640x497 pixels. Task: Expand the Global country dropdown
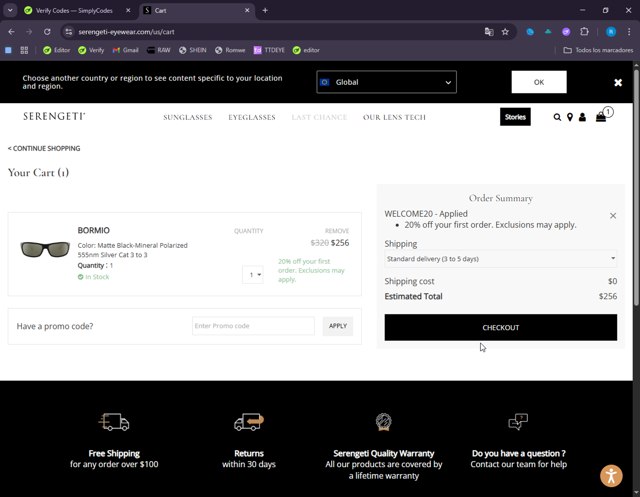(x=386, y=82)
